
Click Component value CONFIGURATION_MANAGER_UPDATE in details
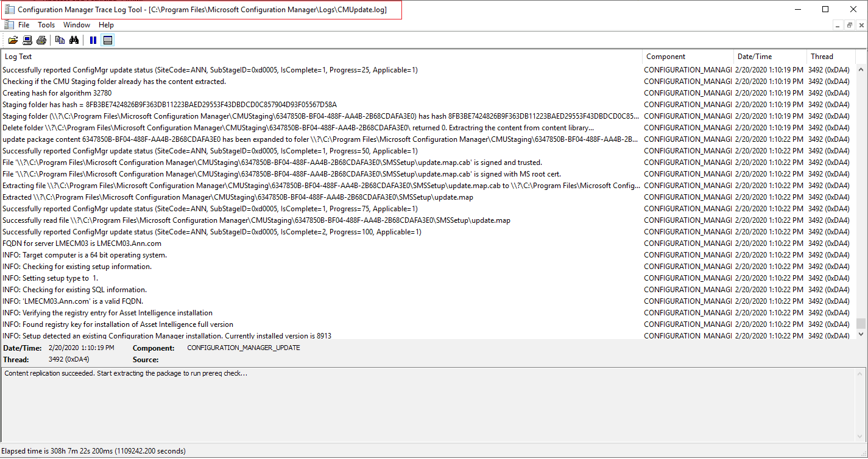click(244, 348)
